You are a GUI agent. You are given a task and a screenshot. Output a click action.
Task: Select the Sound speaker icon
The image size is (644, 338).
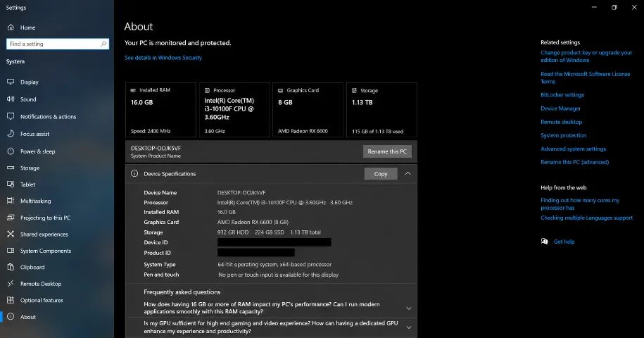11,99
